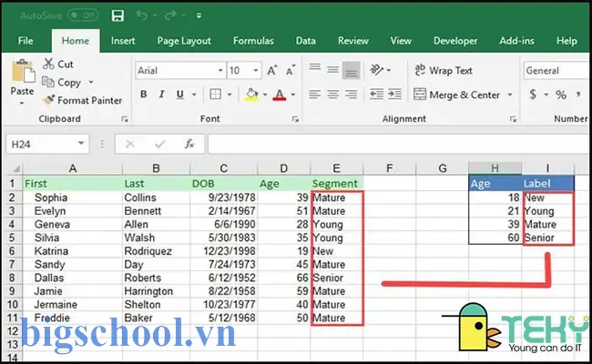Click the Cut scissors icon
Screen dimensions: 592x364
point(48,64)
